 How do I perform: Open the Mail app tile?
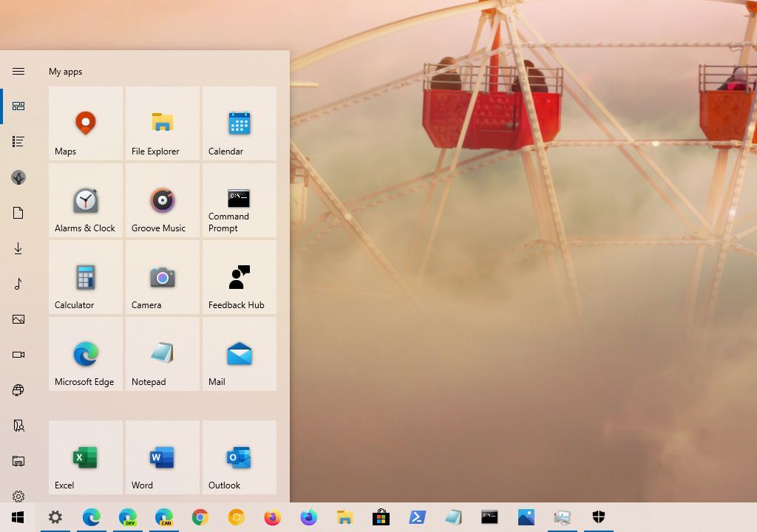point(239,354)
